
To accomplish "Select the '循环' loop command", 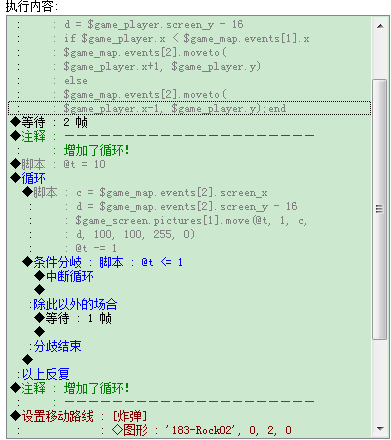I will [28, 178].
